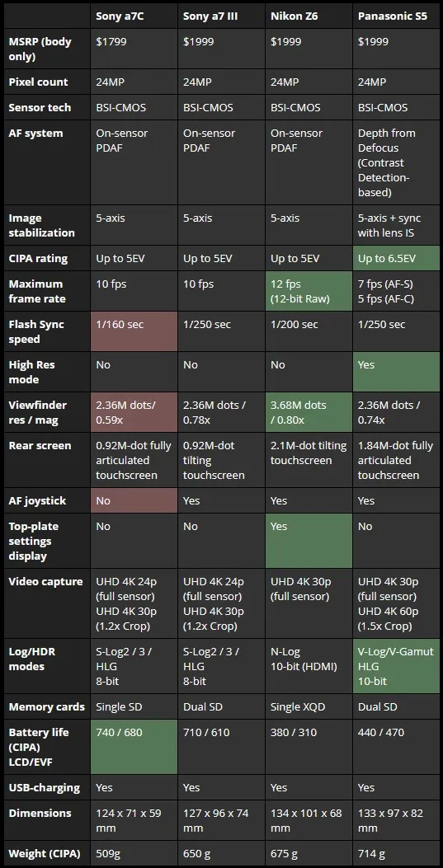Click the green Up to 6.5EV cell
The image size is (443, 868).
tap(397, 259)
